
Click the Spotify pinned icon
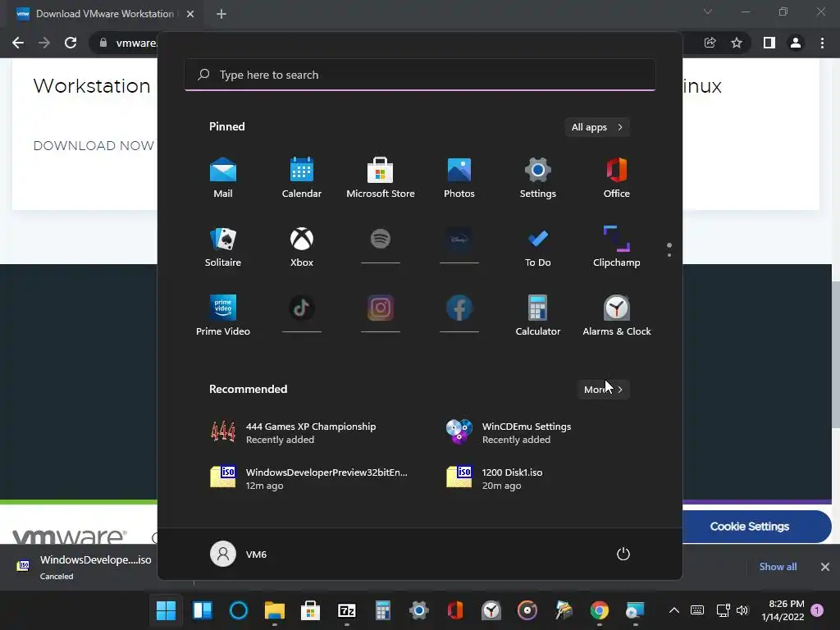pos(381,239)
